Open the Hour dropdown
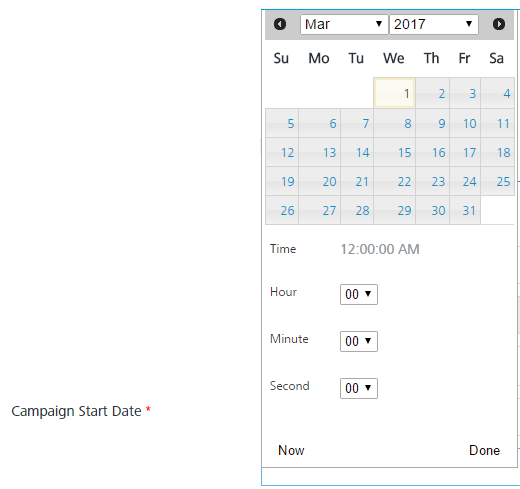Screen dimensions: 520x489 [359, 294]
